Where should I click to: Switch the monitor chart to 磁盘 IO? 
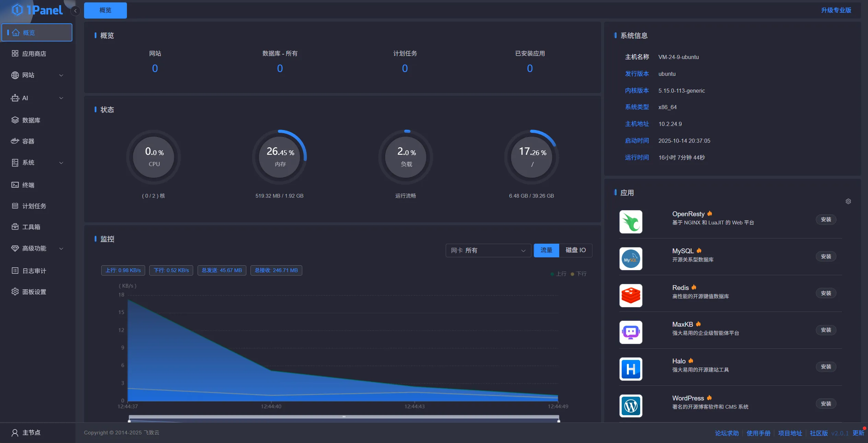pos(575,250)
